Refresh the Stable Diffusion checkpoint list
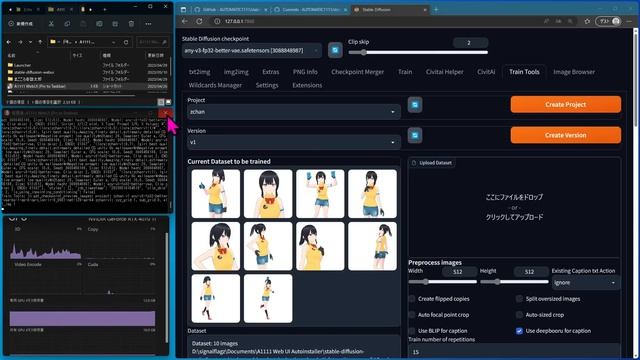The width and height of the screenshot is (640, 360). (335, 50)
